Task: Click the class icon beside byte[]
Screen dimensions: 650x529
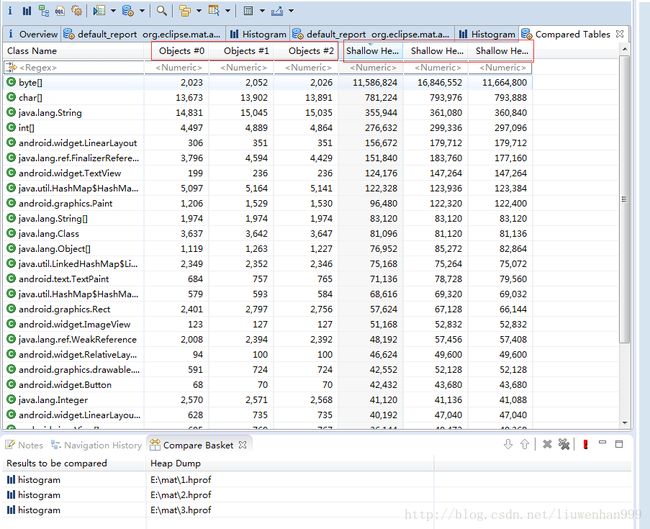Action: point(11,82)
